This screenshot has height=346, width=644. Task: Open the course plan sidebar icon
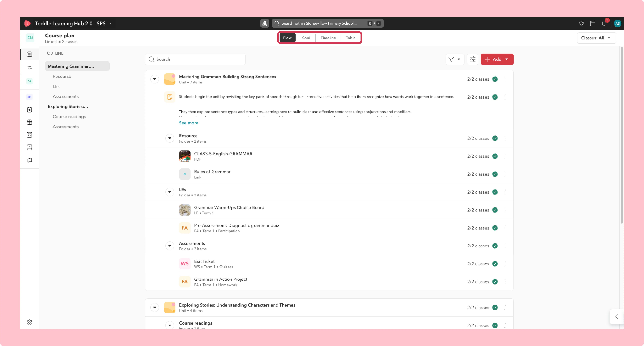coord(29,54)
